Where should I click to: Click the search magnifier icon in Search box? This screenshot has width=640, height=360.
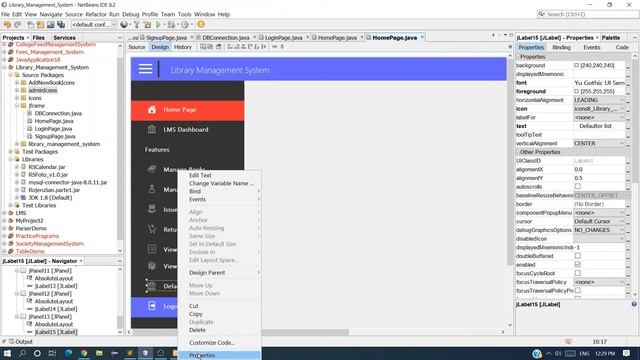(542, 14)
